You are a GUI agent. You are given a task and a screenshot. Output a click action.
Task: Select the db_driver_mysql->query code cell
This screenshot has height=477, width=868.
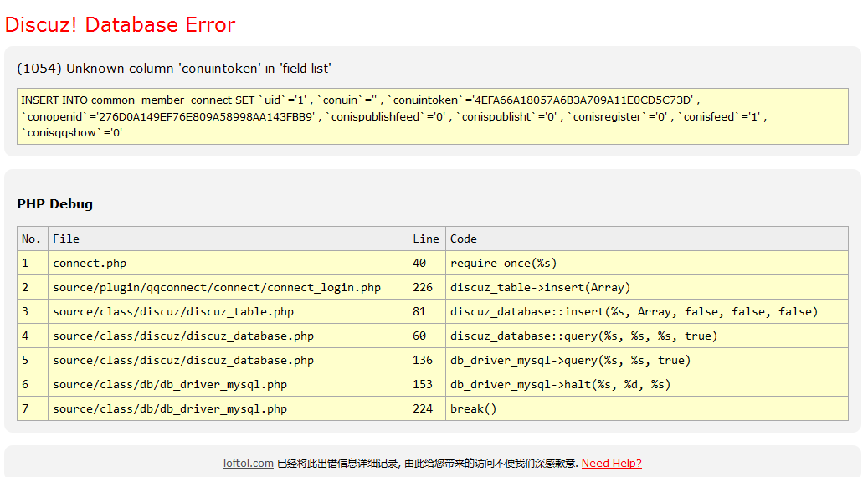(646, 360)
